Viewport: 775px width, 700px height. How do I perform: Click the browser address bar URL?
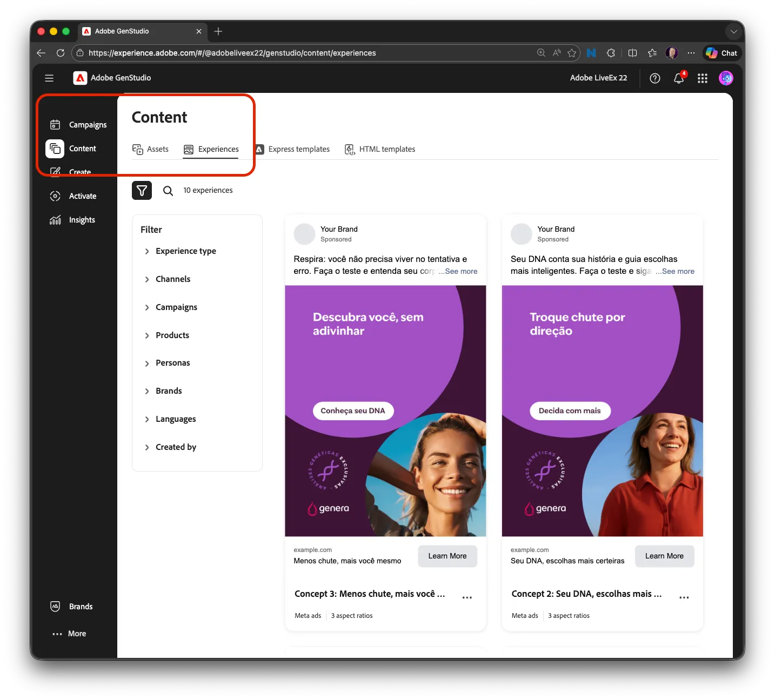[x=232, y=53]
